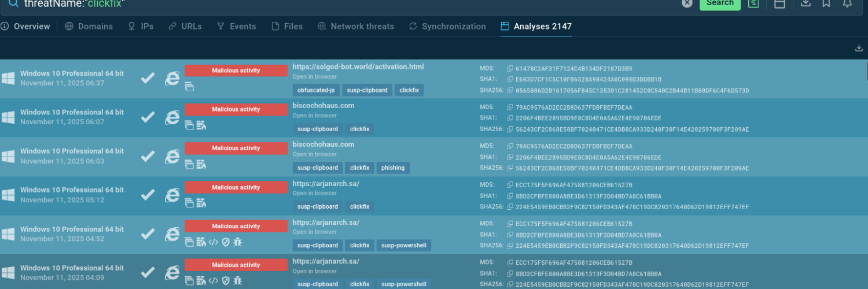Screen dimensions: 868x289
Task: Click the bug icon on the 04:52 arjanarch.sa analysis
Action: 237,242
